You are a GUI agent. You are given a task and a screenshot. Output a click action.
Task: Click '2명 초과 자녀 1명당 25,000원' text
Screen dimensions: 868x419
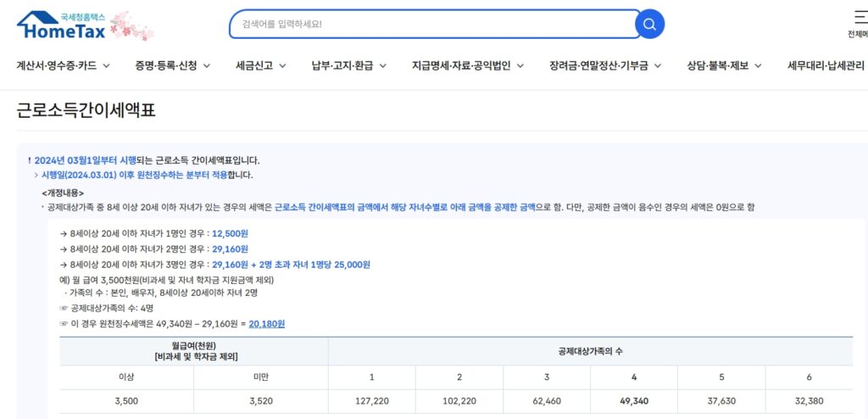(314, 265)
